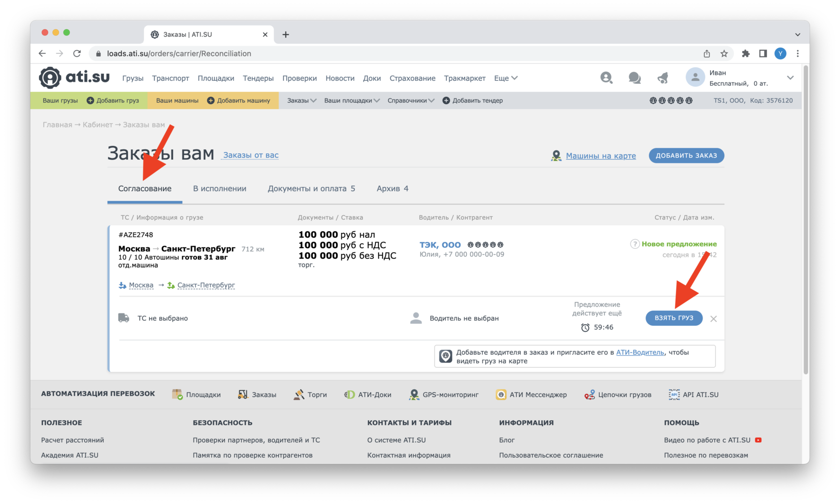Click Добавить груз in the toolbar
840x504 pixels.
113,100
